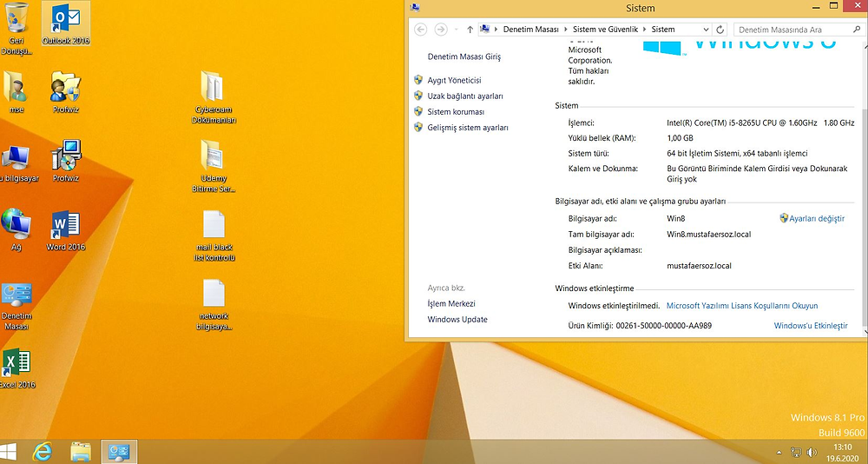Click the Forward arrow in Sistem window

pos(441,30)
